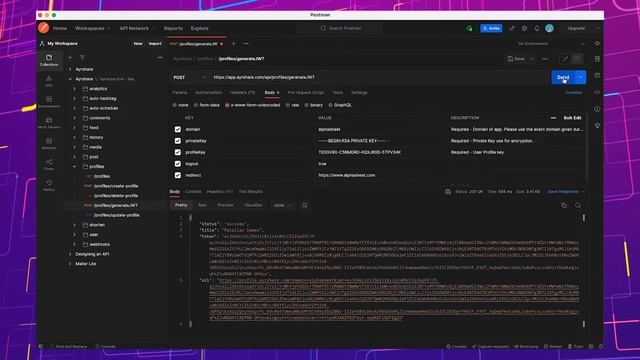
Task: Open the settings gear icon in the header
Action: tap(524, 28)
